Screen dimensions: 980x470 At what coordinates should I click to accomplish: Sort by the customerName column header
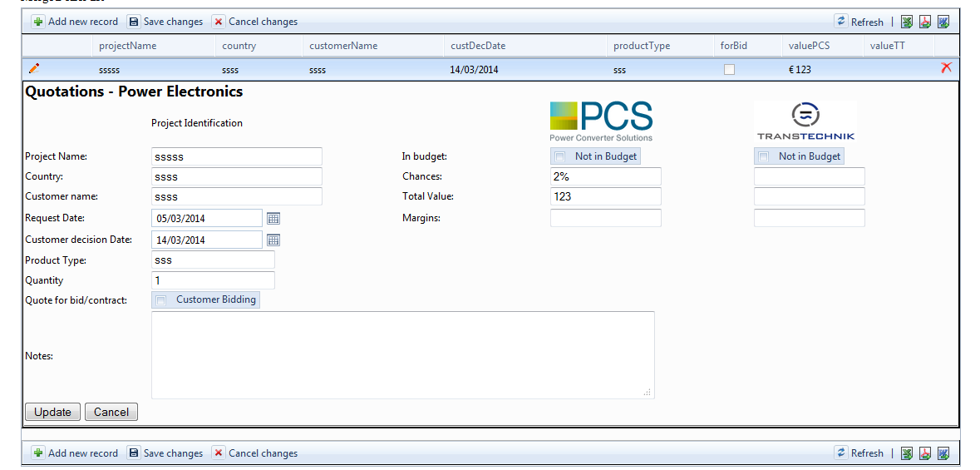click(x=343, y=46)
